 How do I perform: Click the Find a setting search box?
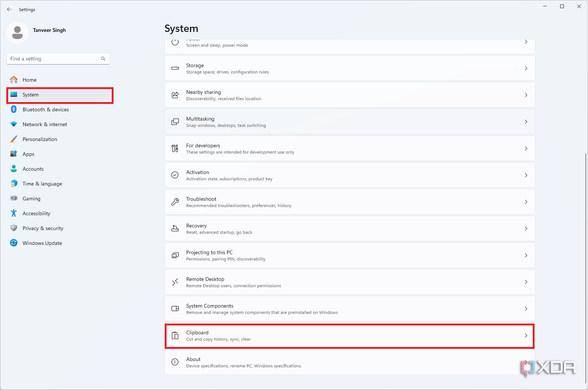click(x=58, y=59)
